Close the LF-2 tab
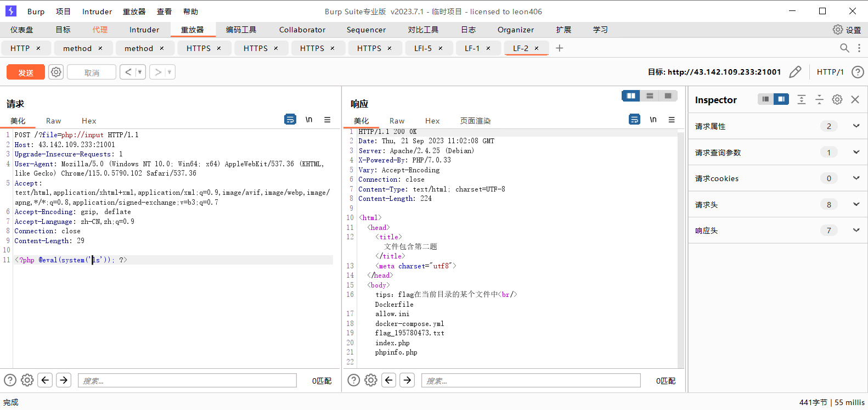Screen dimensions: 868x410 click(x=537, y=48)
